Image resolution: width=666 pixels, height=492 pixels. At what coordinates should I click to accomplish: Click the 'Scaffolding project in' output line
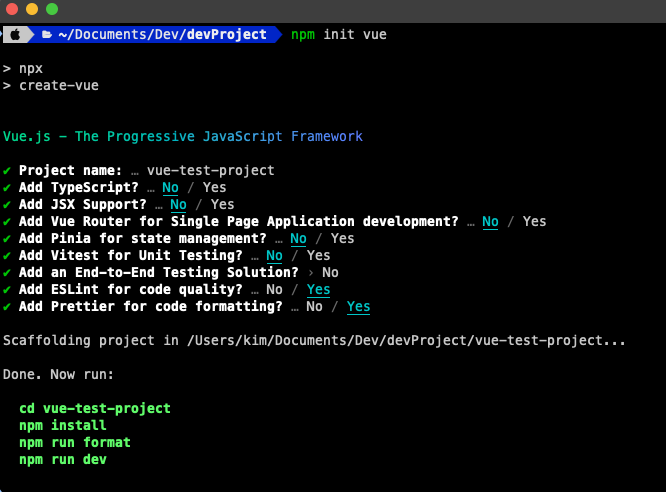coord(314,340)
